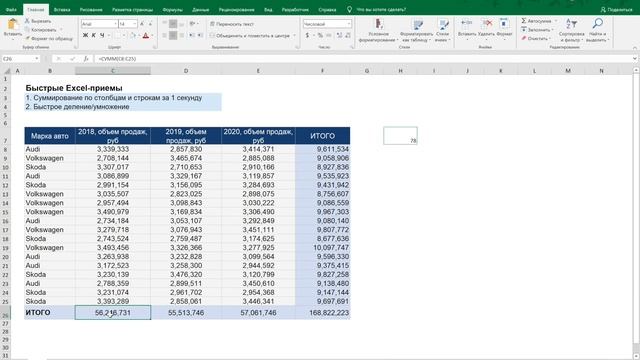The height and width of the screenshot is (360, 640).
Task: Click the Decrease Decimal icon
Action: click(348, 36)
